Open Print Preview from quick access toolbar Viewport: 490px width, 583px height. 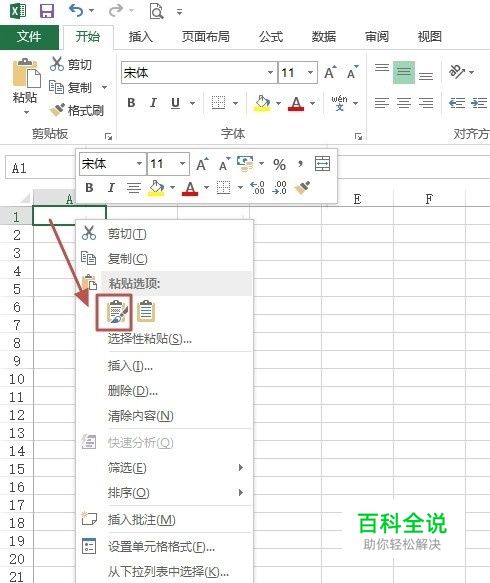click(157, 11)
